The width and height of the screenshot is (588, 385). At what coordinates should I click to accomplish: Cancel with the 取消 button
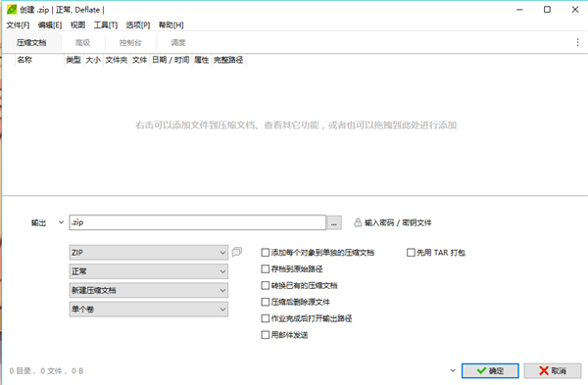tap(553, 370)
